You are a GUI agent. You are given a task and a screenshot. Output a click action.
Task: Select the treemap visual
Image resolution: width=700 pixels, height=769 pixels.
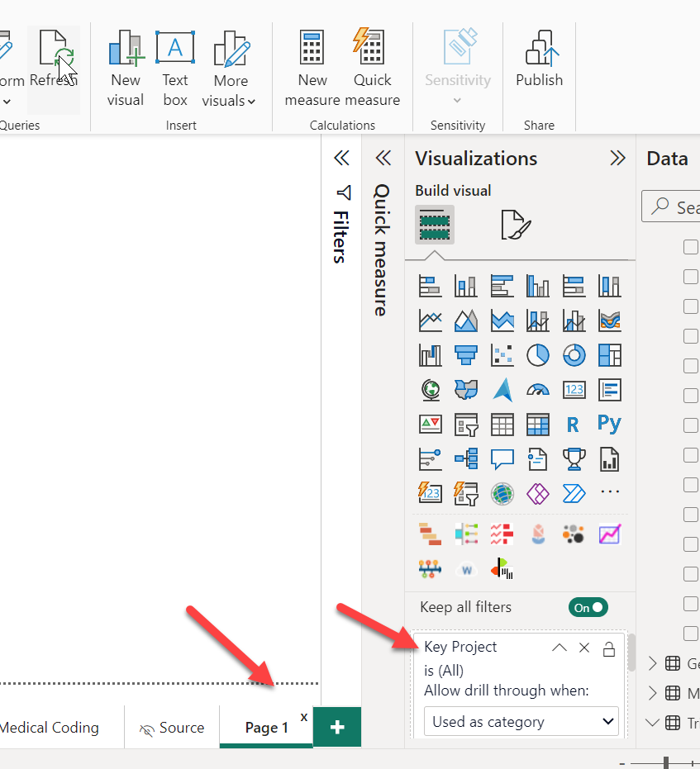tap(610, 355)
